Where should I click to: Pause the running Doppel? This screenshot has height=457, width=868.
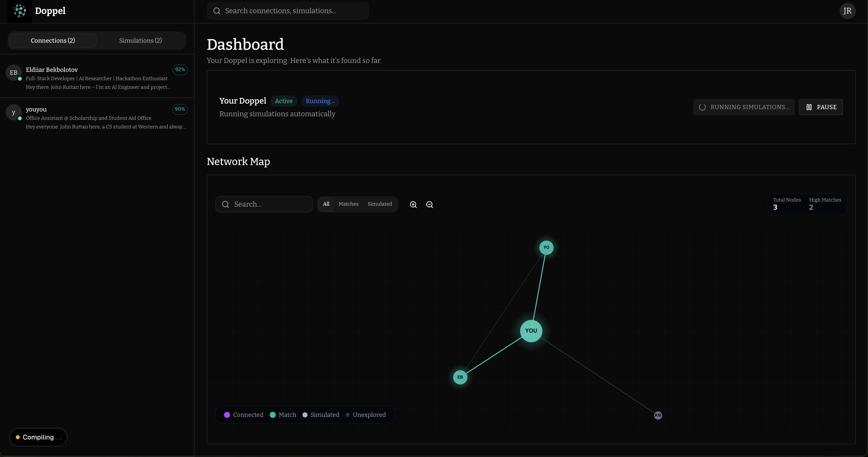(821, 107)
